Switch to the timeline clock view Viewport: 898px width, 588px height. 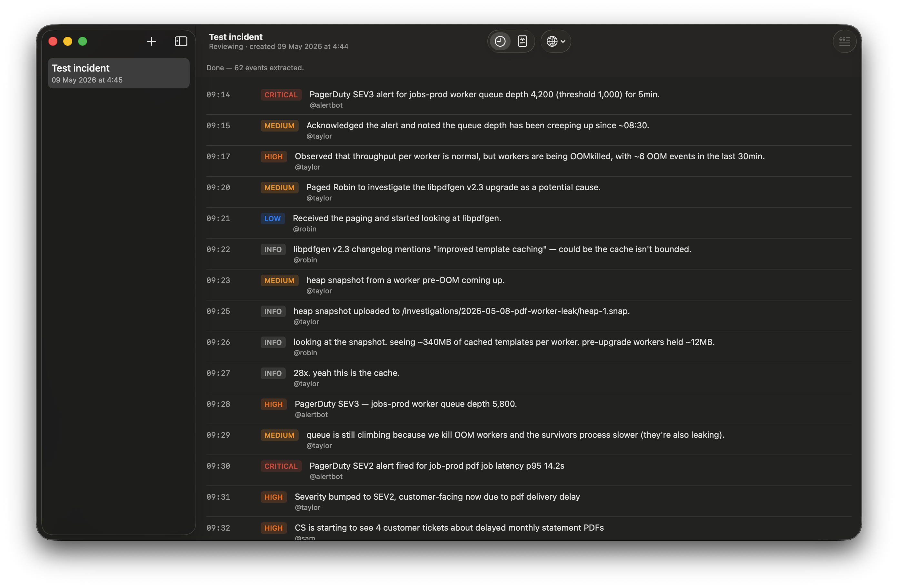[x=500, y=42]
